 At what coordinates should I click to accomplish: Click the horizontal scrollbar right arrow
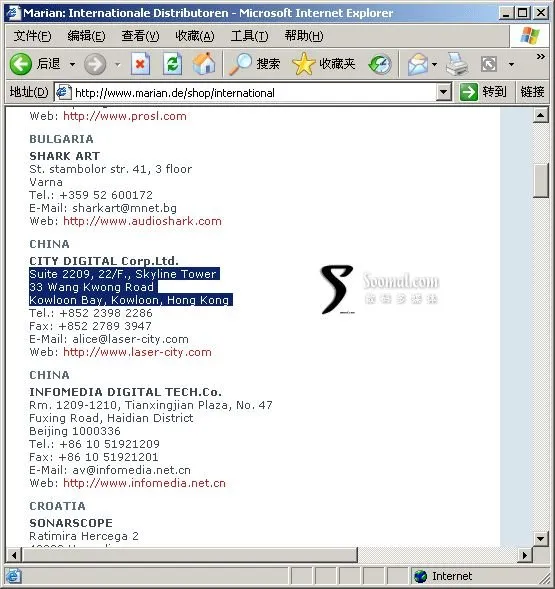pos(525,555)
